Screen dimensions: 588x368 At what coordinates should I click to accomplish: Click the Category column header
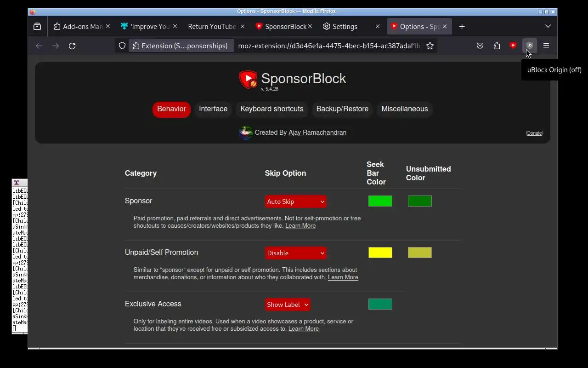point(141,173)
